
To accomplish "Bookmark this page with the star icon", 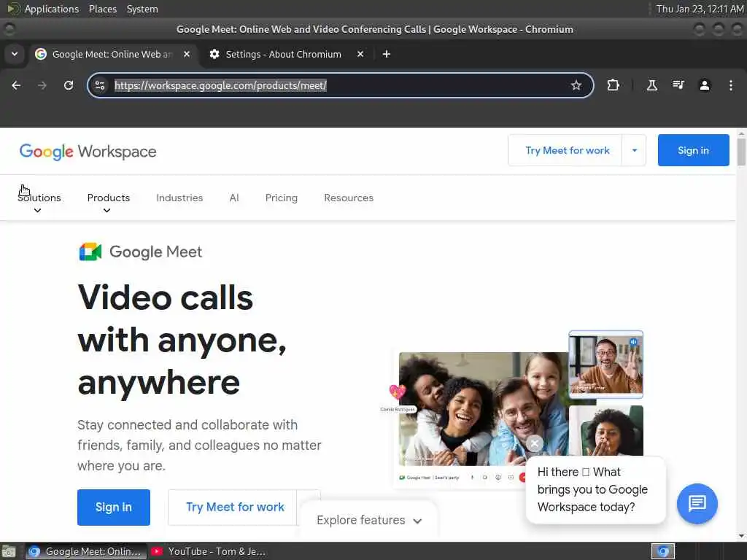I will pos(576,85).
